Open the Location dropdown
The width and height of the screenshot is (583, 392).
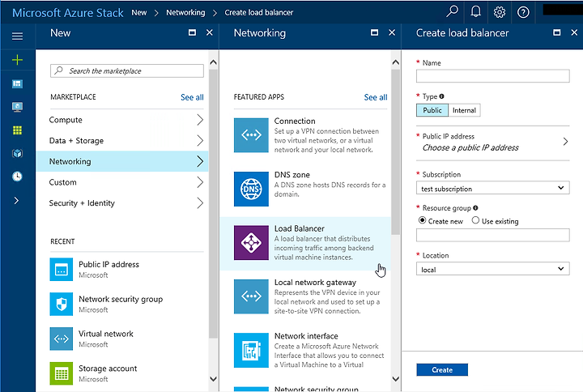(x=492, y=269)
